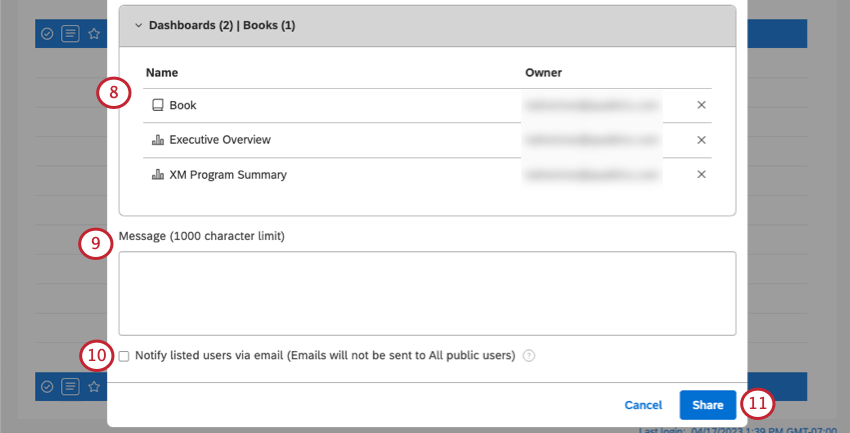Image resolution: width=850 pixels, height=433 pixels.
Task: Click the book icon in the Book row
Action: [157, 105]
